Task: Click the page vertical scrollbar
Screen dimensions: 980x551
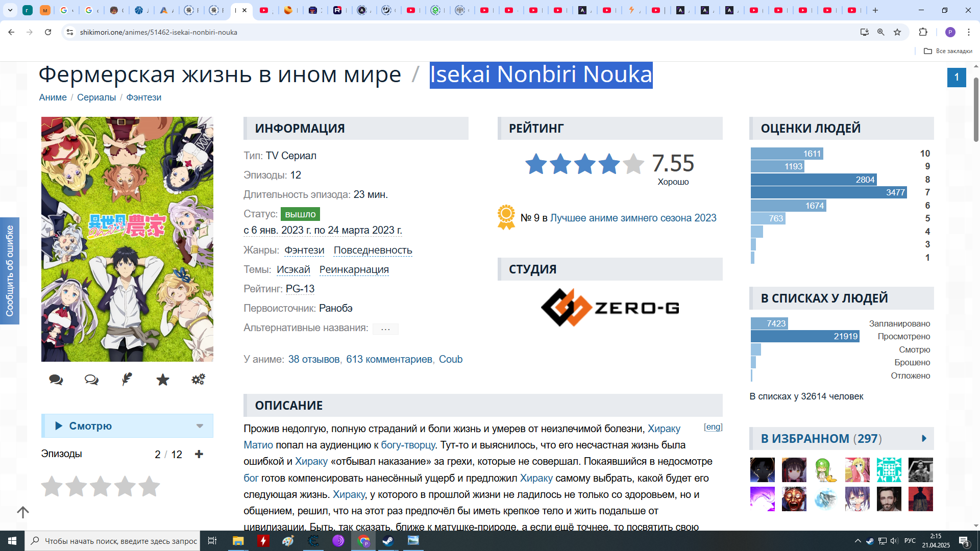Action: point(976,110)
